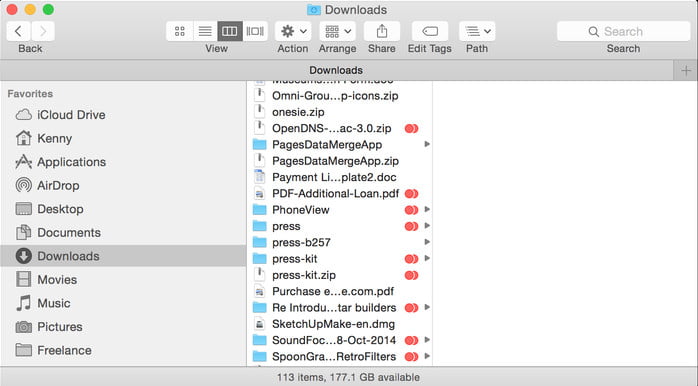The height and width of the screenshot is (386, 698).
Task: Click the Edit Tags icon
Action: click(430, 31)
